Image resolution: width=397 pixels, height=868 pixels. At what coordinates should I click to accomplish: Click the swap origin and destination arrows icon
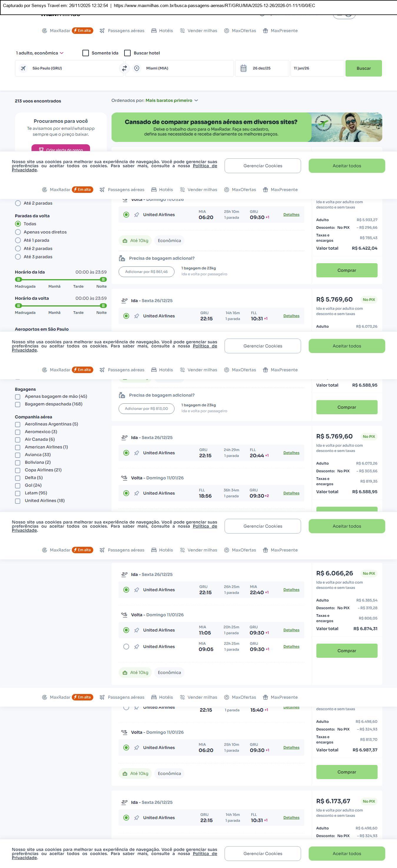124,68
